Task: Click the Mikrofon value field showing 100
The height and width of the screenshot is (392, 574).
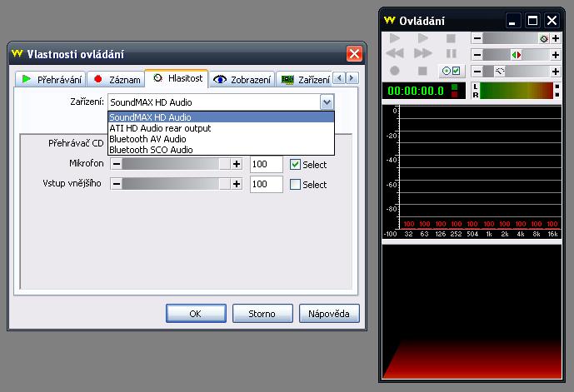Action: tap(266, 164)
